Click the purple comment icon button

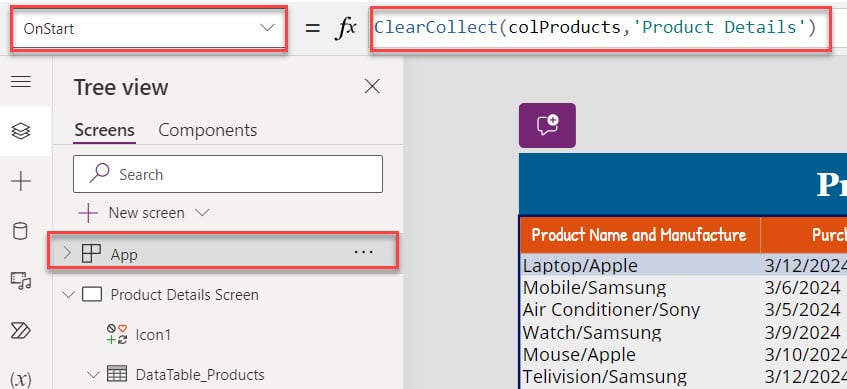click(x=547, y=125)
